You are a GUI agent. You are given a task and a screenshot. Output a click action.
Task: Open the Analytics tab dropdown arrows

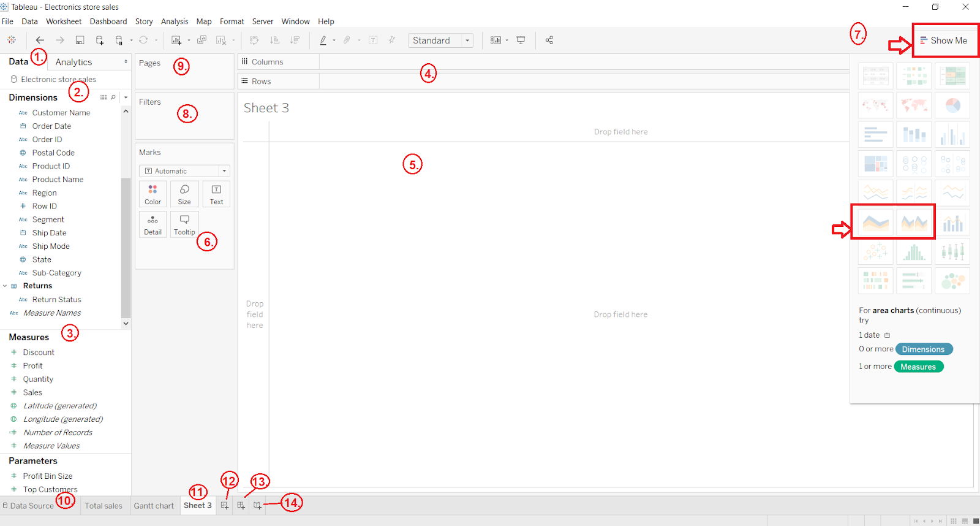click(126, 62)
